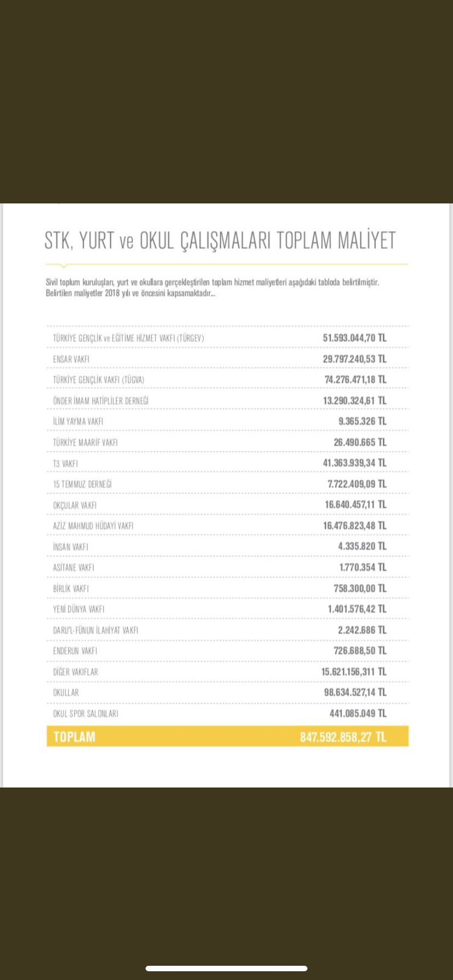Image resolution: width=453 pixels, height=980 pixels.
Task: Select the TÜRGEV row label
Action: [x=128, y=338]
